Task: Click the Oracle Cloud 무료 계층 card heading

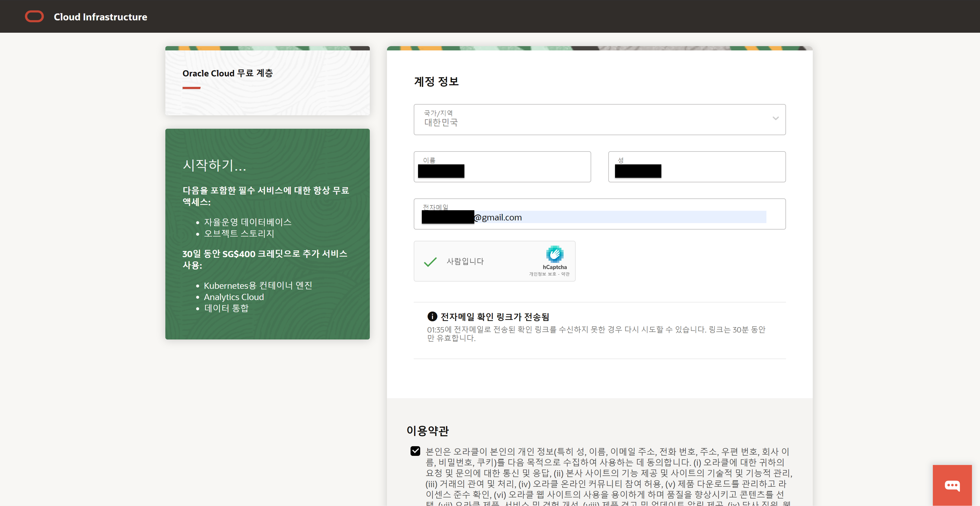Action: [228, 73]
